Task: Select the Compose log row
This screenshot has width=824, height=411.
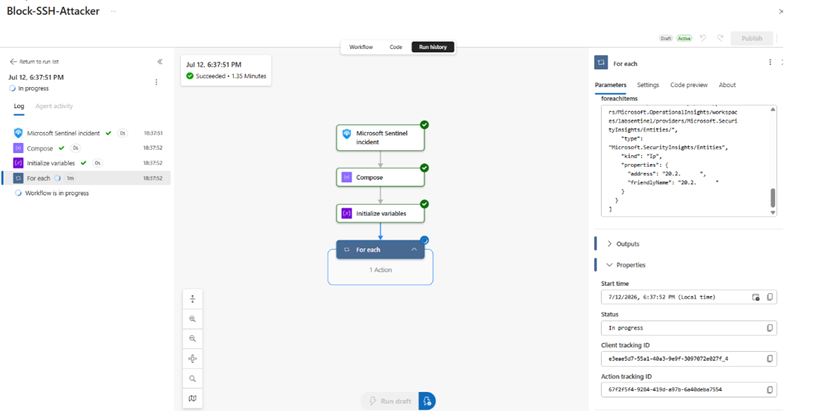Action: point(87,148)
